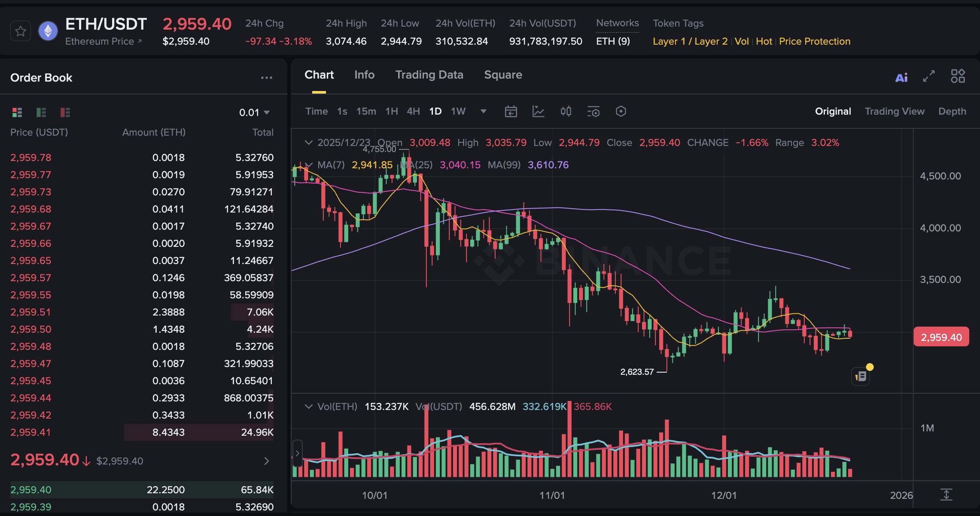The image size is (980, 516).
Task: Open the timeframe dropdown next to 1W
Action: pos(483,111)
